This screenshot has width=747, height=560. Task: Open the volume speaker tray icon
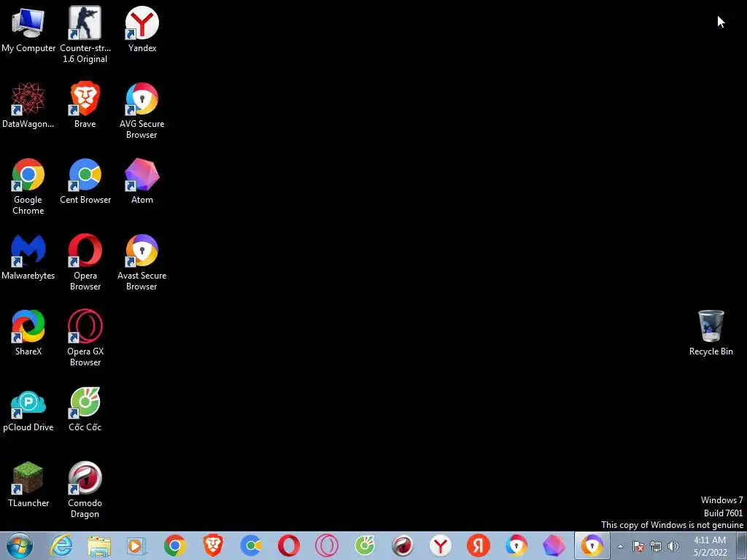point(673,546)
